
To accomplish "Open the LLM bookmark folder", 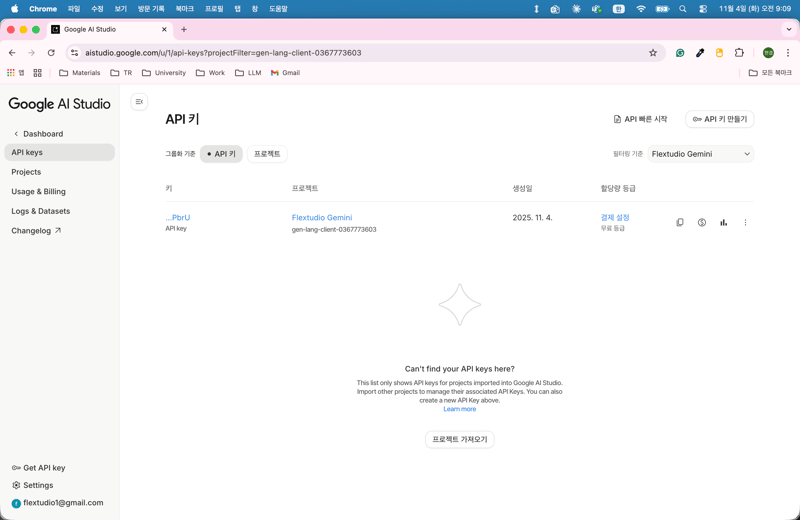I will click(x=248, y=73).
